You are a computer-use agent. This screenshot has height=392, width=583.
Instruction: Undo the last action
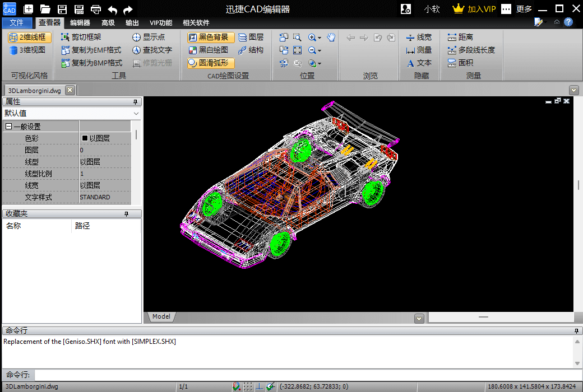click(112, 10)
